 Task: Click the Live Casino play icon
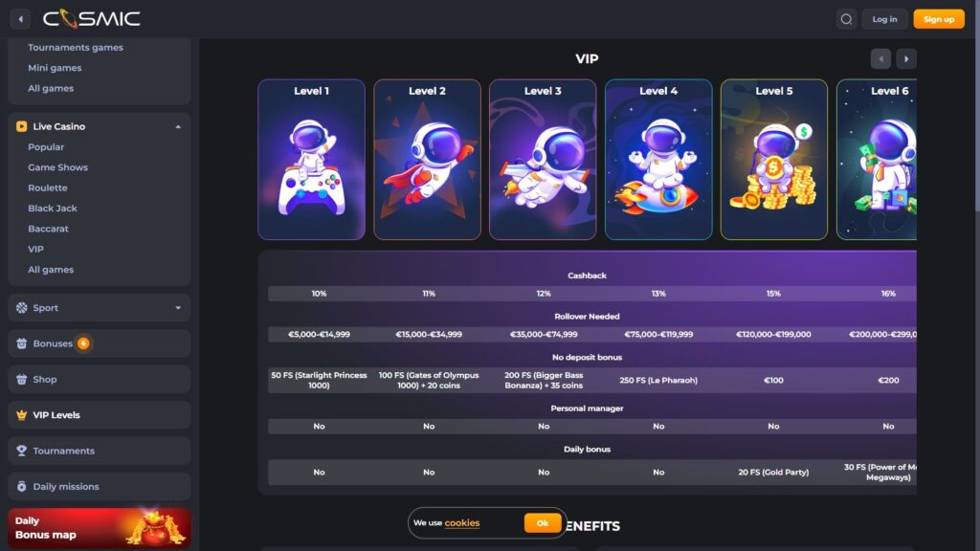click(22, 126)
